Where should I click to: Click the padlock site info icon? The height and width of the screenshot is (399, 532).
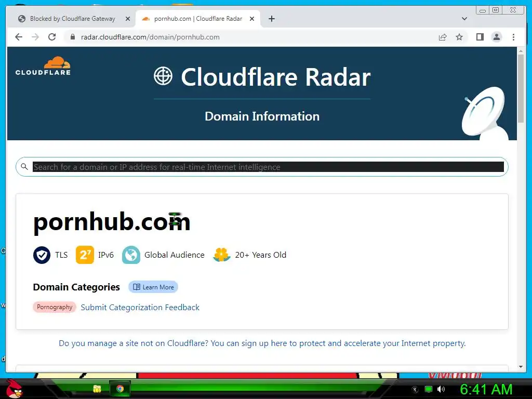coord(73,37)
